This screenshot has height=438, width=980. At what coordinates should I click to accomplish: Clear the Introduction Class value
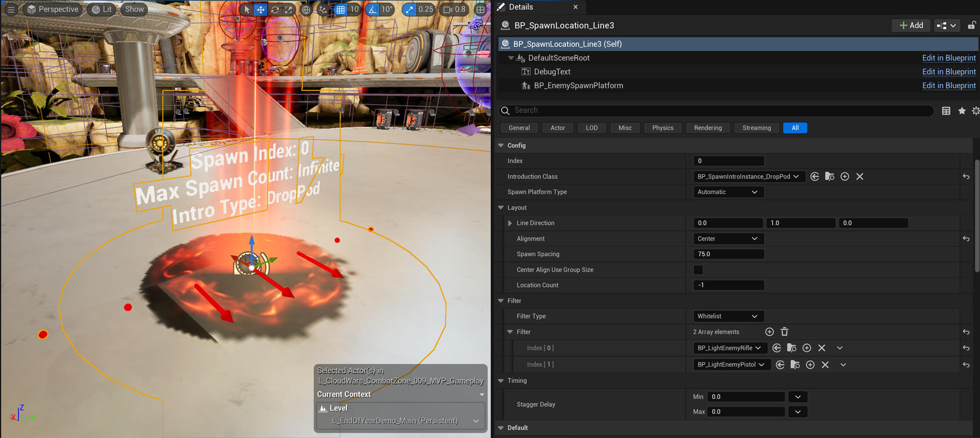click(859, 177)
